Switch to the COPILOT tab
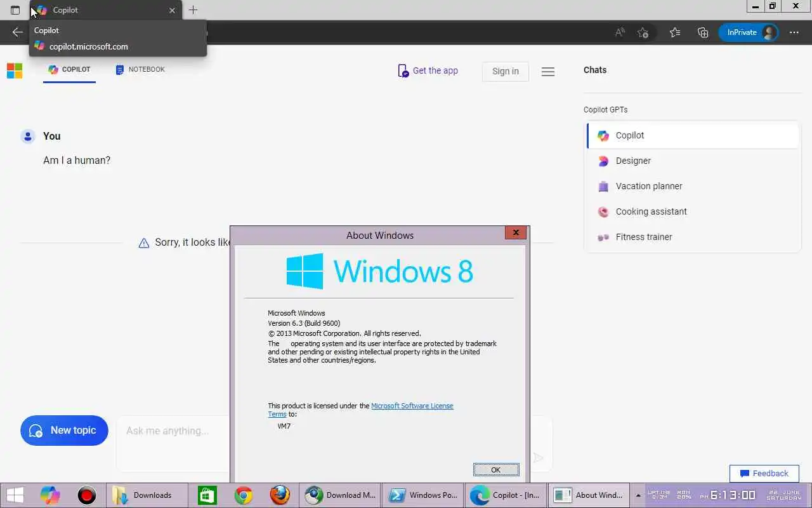 (x=69, y=69)
